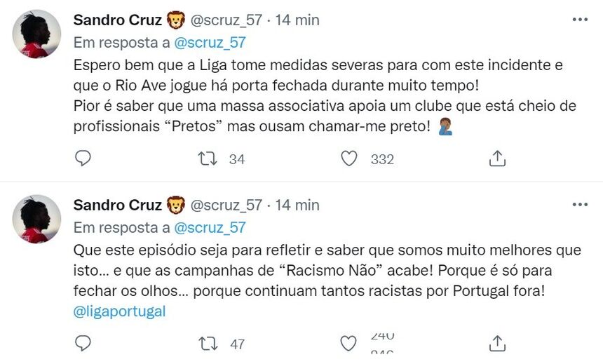603x364 pixels.
Task: Open @scruz_57 reply link in first tweet
Action: point(209,42)
